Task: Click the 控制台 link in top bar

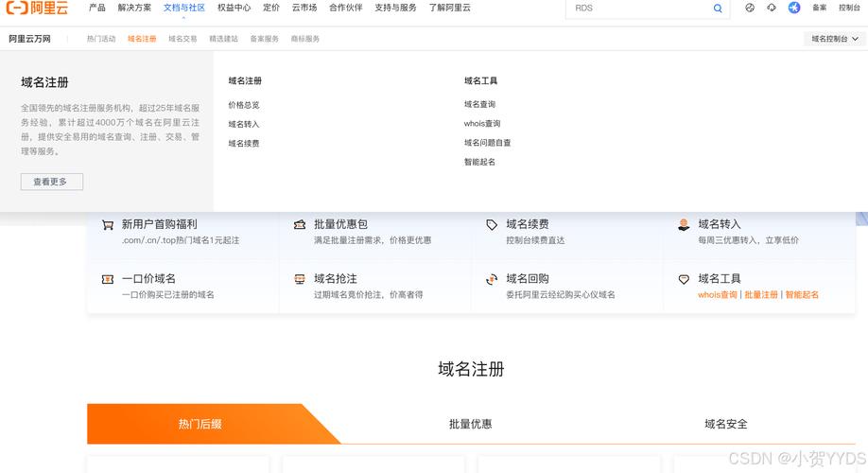Action: tap(849, 8)
